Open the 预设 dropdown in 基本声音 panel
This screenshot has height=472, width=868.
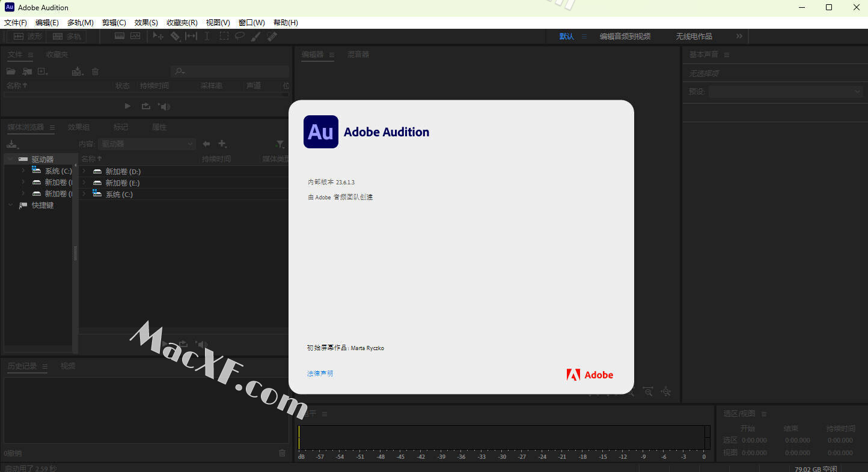[786, 92]
